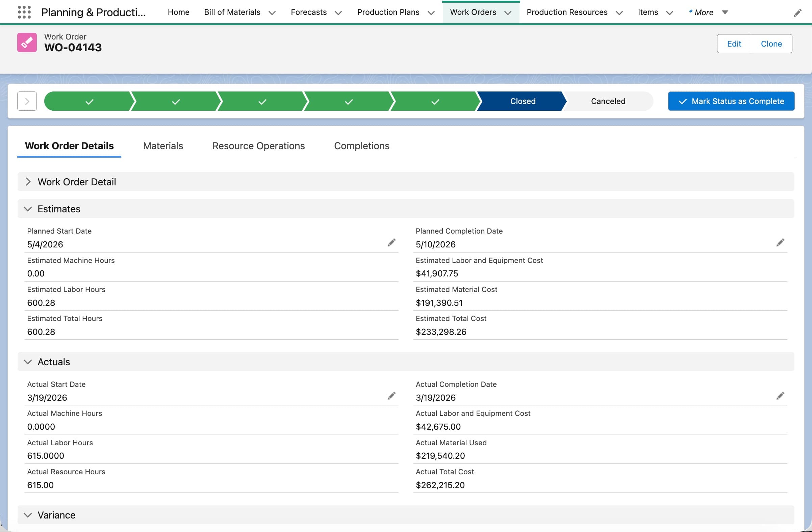Open Bill of Materials dropdown chevron
This screenshot has width=812, height=532.
272,13
